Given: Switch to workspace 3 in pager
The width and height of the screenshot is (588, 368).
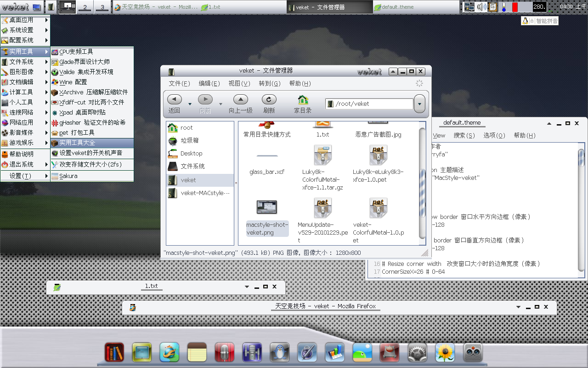Looking at the screenshot, I should (x=102, y=7).
